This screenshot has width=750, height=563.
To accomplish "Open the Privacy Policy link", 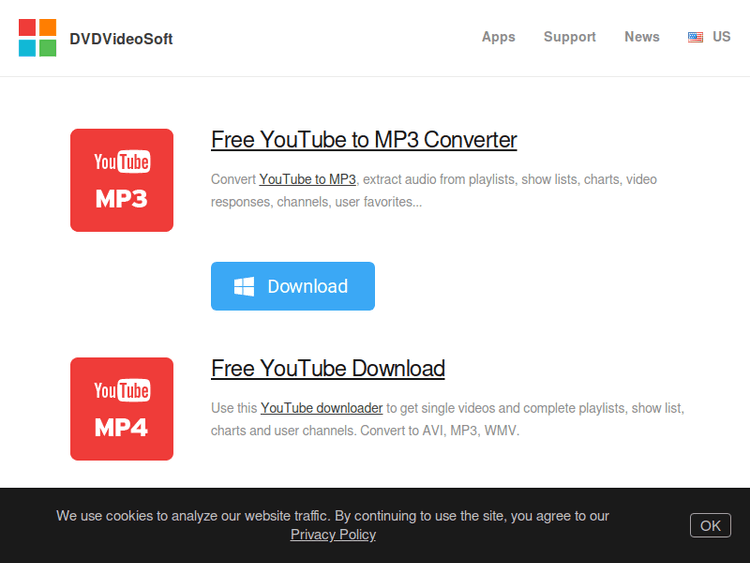I will pyautogui.click(x=333, y=534).
